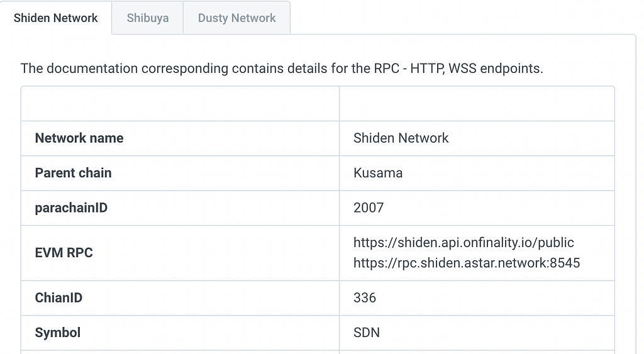Click the empty right header cell
Screen dimensions: 644x354
[x=477, y=104]
